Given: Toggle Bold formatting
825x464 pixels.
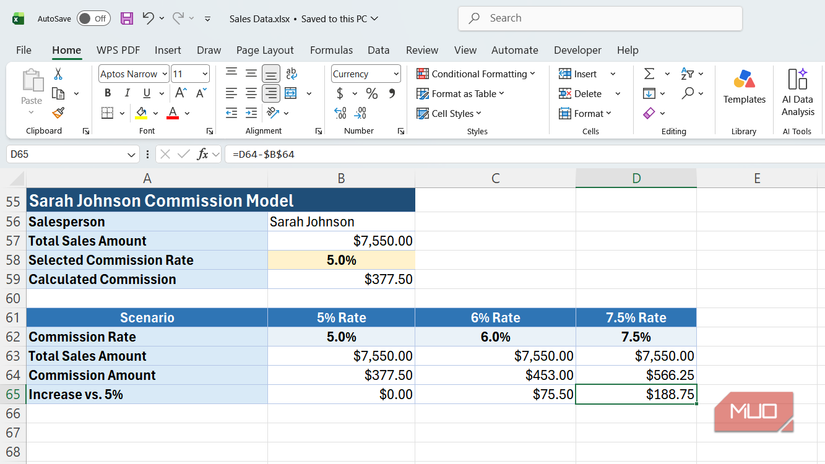Looking at the screenshot, I should [x=107, y=93].
